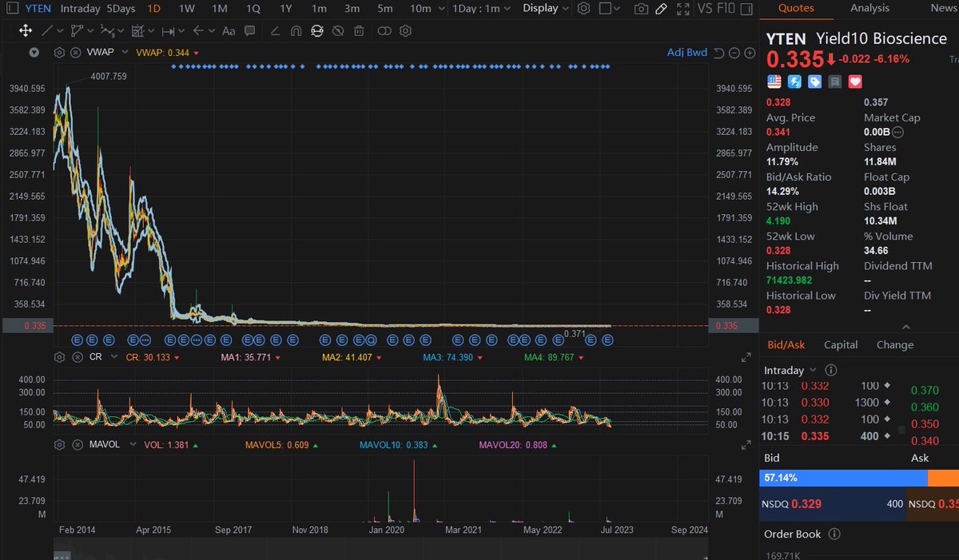Reset chart zoom with undo arrow
959x560 pixels.
[x=718, y=53]
